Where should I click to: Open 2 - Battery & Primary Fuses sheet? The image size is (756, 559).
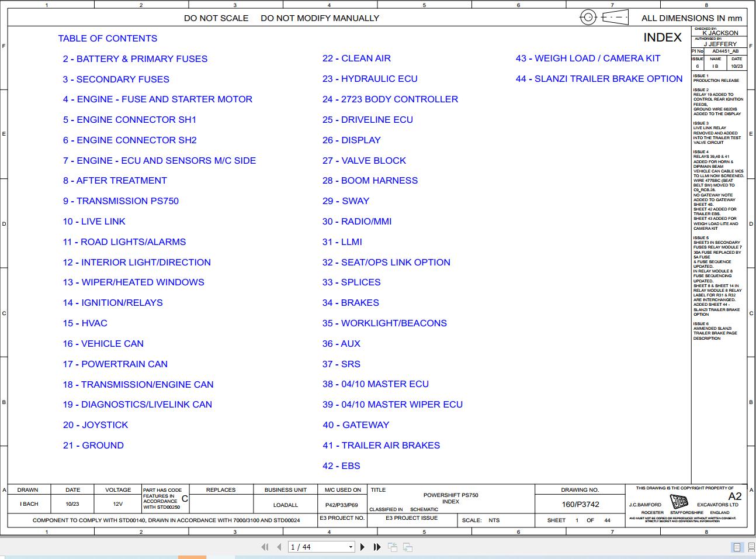point(135,59)
